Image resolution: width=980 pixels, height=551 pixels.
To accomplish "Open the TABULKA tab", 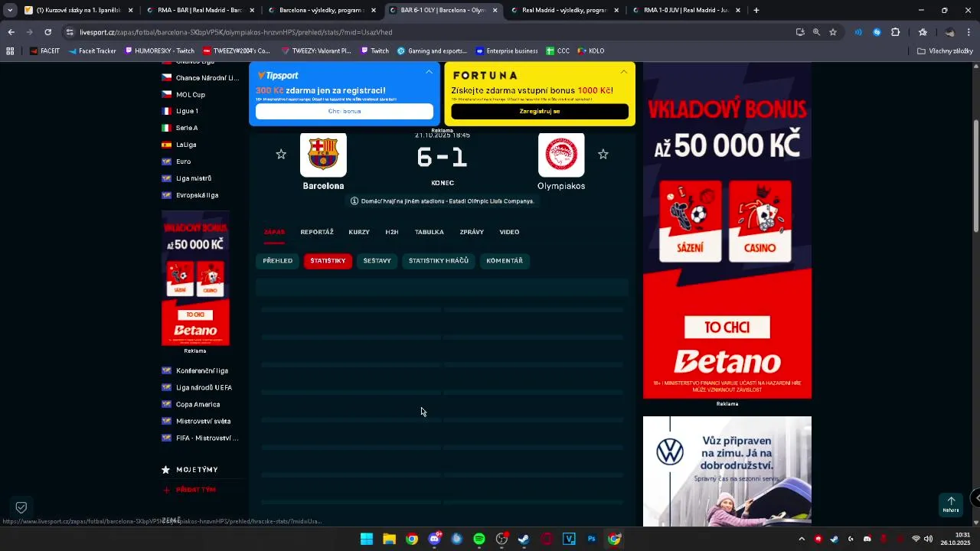I will coord(429,232).
